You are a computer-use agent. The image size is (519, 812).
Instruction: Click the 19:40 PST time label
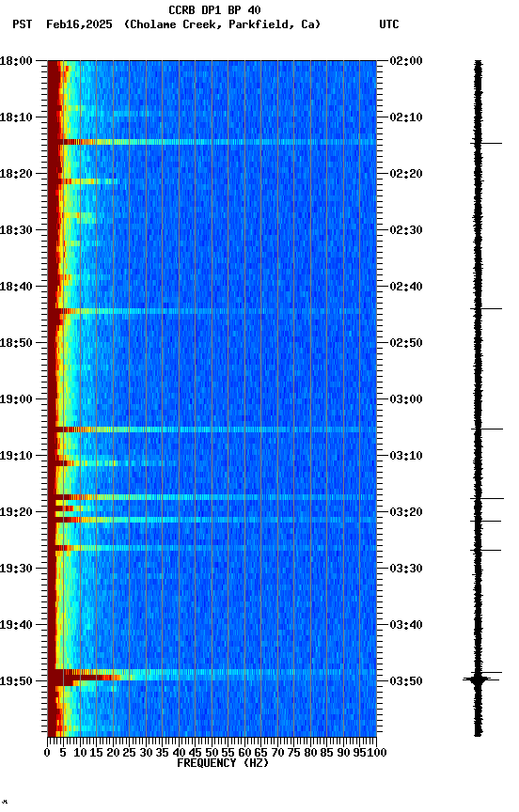(16, 625)
